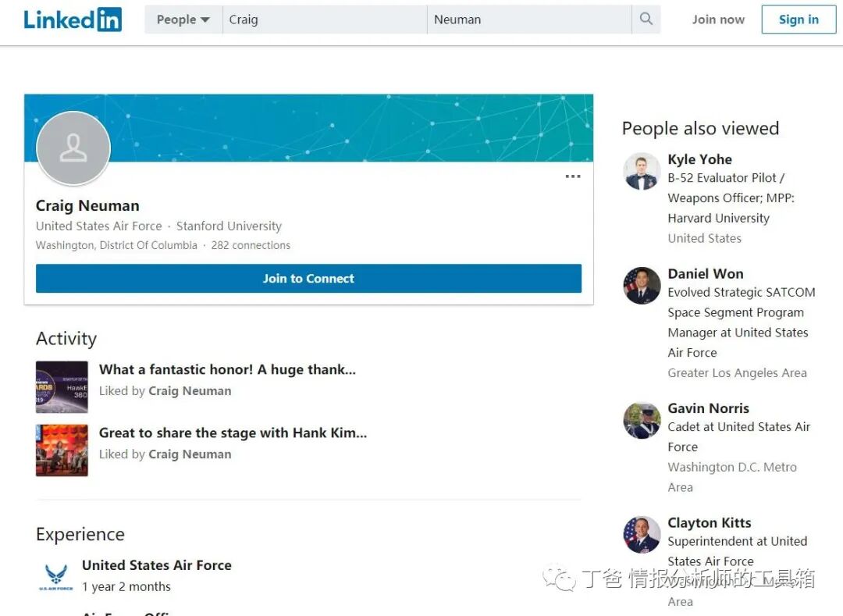Click the 'Greater Los Angeles Area' location text
Viewport: 843px width, 616px height.
coord(737,373)
